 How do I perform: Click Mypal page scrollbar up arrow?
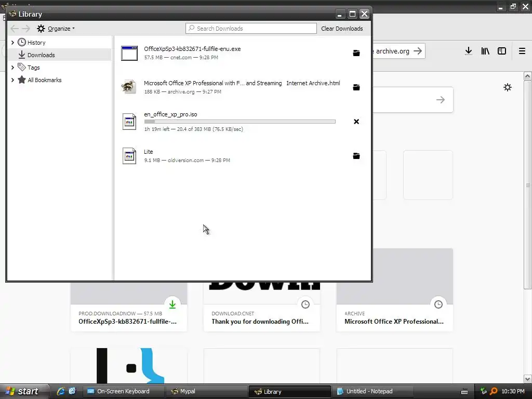pyautogui.click(x=528, y=76)
